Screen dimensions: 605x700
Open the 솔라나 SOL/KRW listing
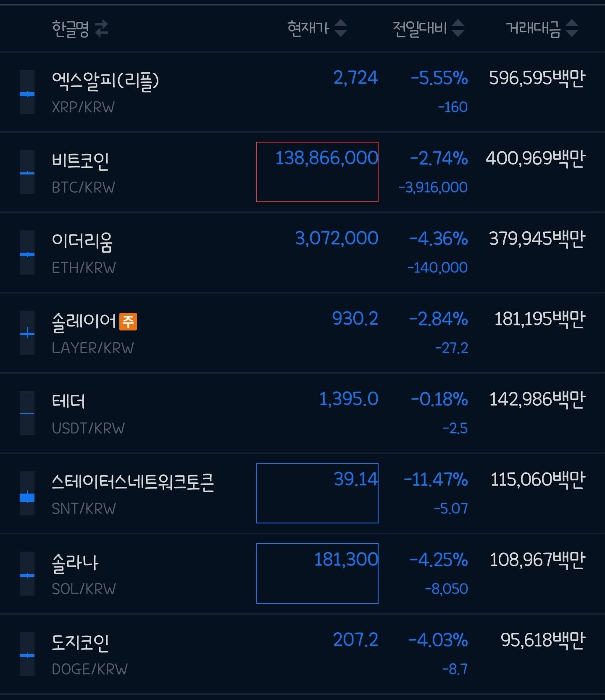(x=302, y=574)
